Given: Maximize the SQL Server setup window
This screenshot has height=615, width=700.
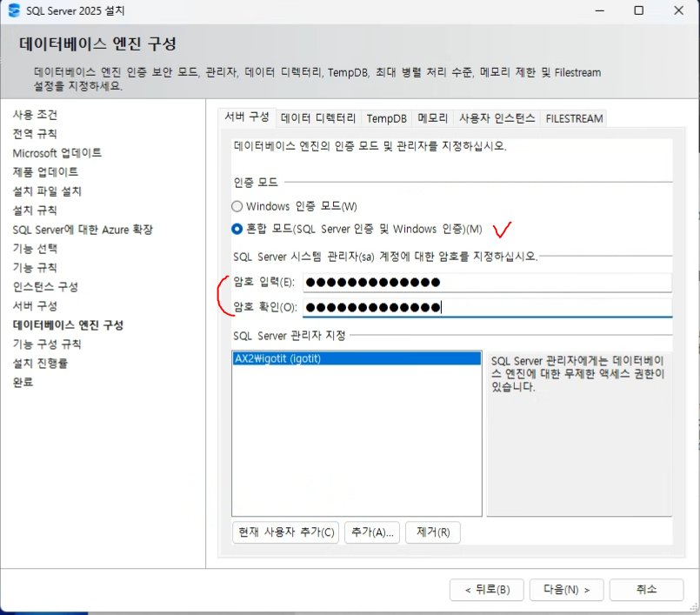Looking at the screenshot, I should pos(639,10).
